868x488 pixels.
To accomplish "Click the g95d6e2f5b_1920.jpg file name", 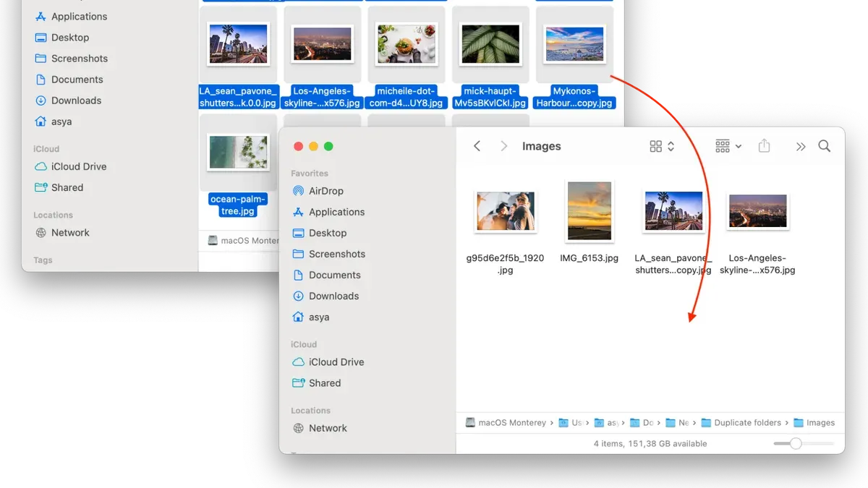I will click(x=506, y=264).
